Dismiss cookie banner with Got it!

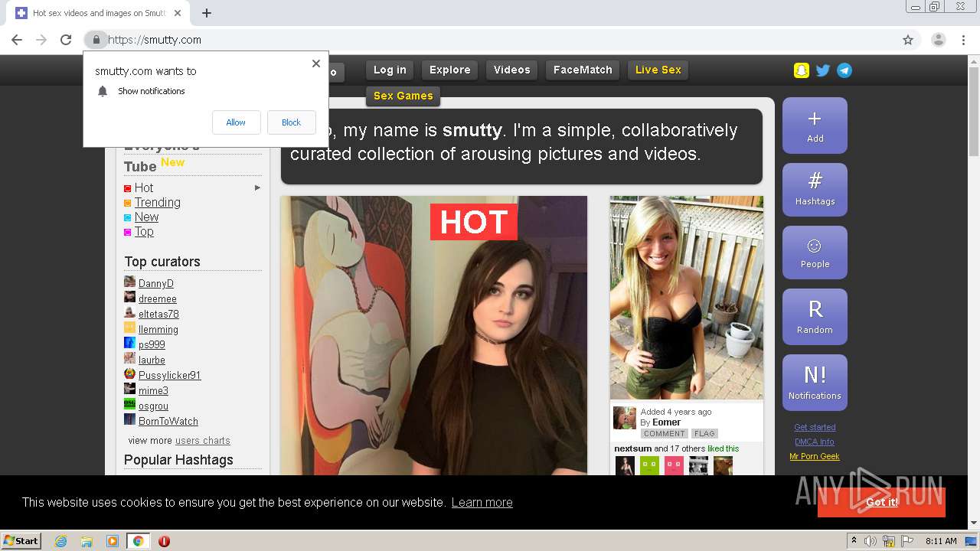[x=881, y=502]
